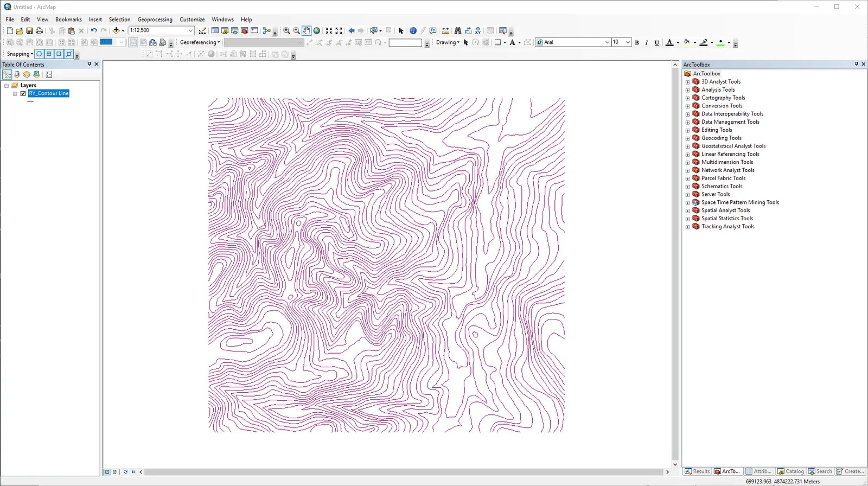
Task: Toggle Point Snapping
Action: (39, 54)
